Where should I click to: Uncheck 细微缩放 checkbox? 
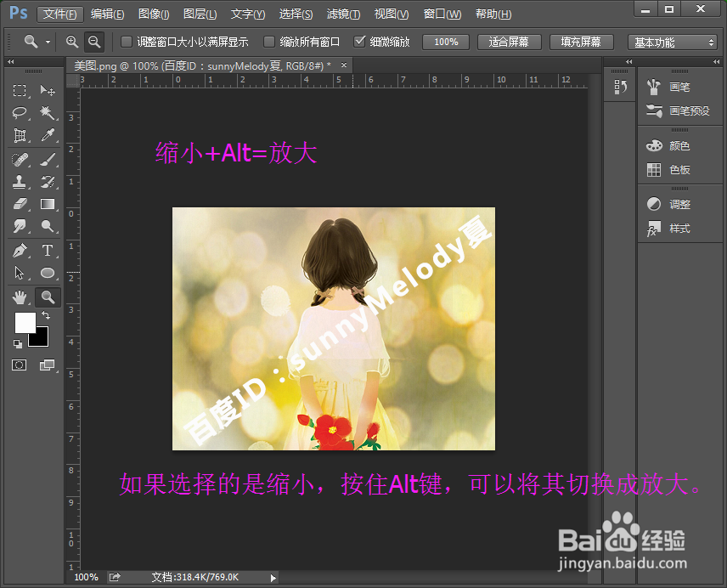(359, 42)
